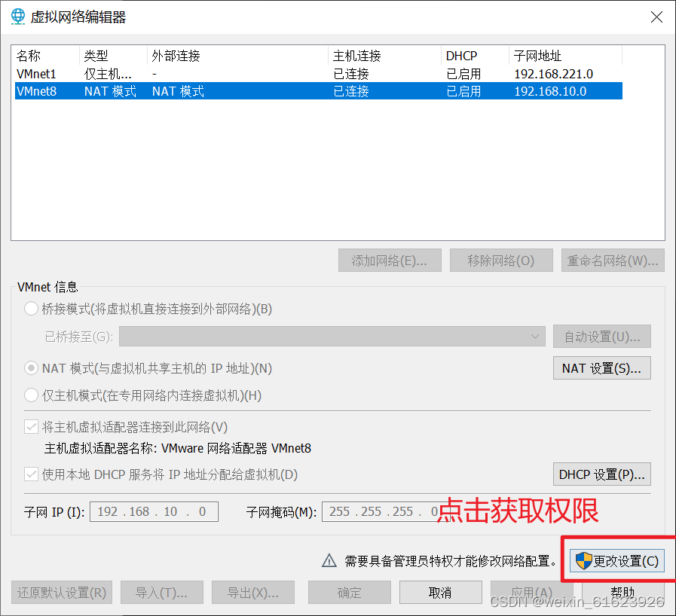This screenshot has height=616, width=676.
Task: Select the NAT 模式 radio button
Action: click(x=31, y=368)
